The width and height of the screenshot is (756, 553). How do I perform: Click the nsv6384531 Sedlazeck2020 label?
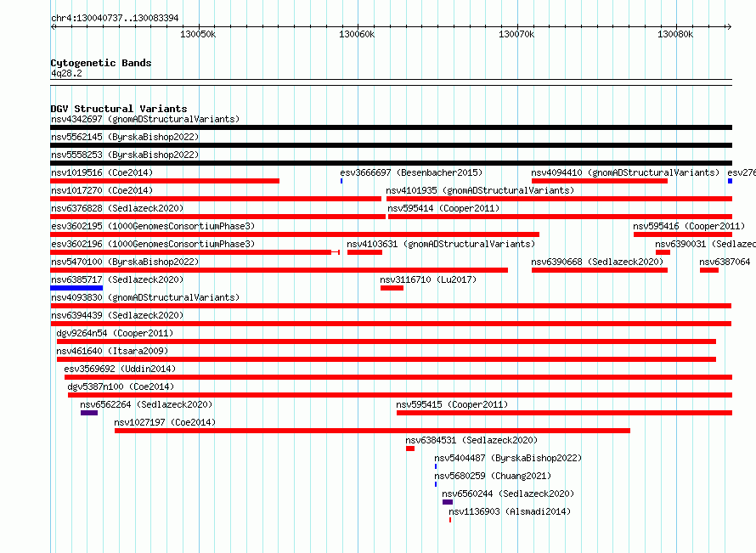click(x=471, y=440)
